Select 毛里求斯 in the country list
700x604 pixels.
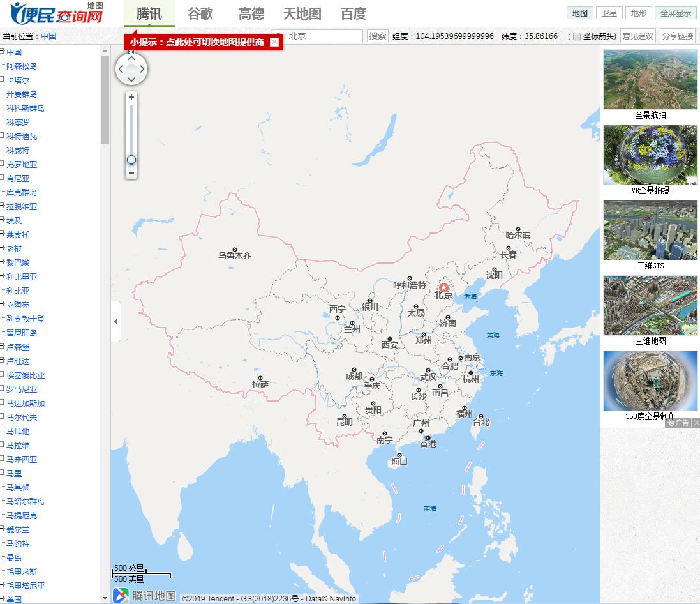coord(22,572)
